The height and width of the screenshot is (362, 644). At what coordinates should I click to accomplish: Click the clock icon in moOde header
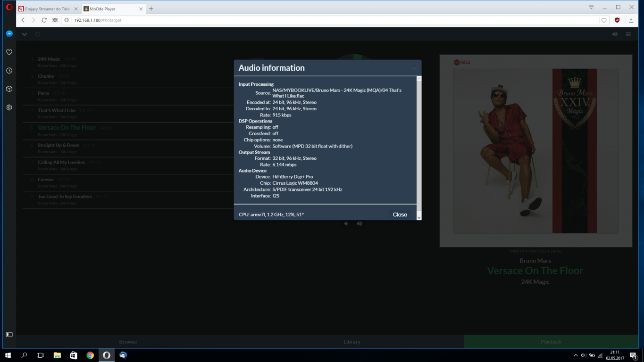38,34
